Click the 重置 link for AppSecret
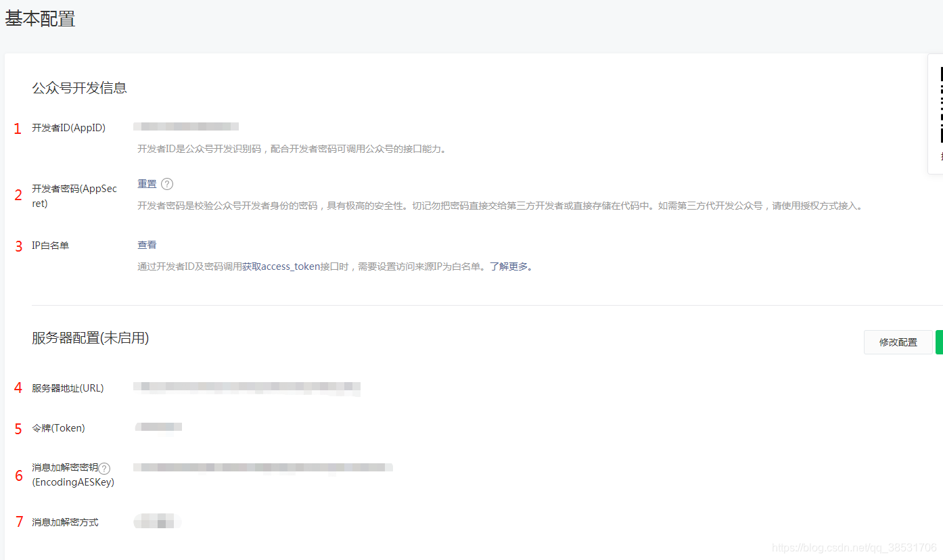The image size is (943, 560). (147, 184)
